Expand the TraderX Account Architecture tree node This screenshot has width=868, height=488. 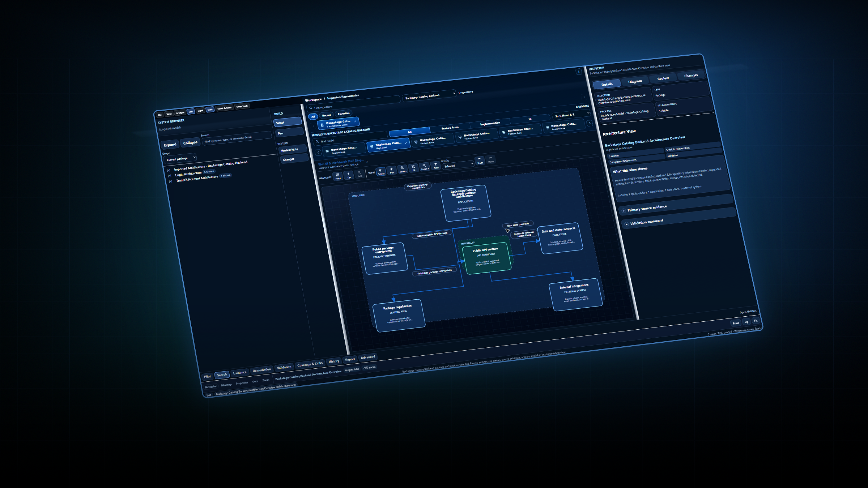point(170,181)
